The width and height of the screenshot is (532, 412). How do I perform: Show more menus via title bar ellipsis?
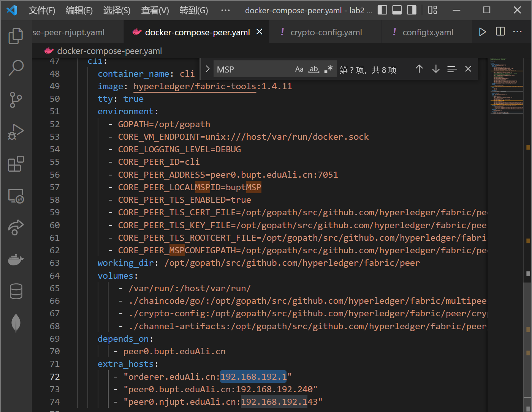(x=225, y=10)
